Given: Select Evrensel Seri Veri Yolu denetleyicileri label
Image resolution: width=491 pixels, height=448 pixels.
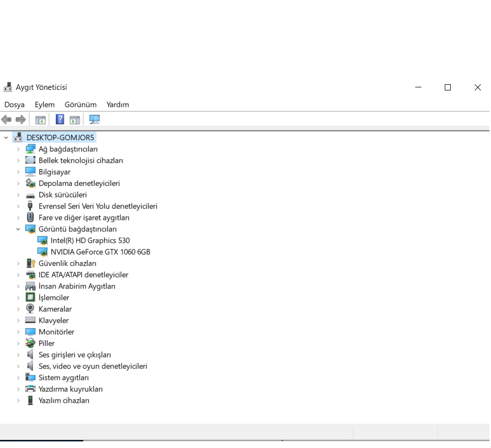Looking at the screenshot, I should point(98,206).
